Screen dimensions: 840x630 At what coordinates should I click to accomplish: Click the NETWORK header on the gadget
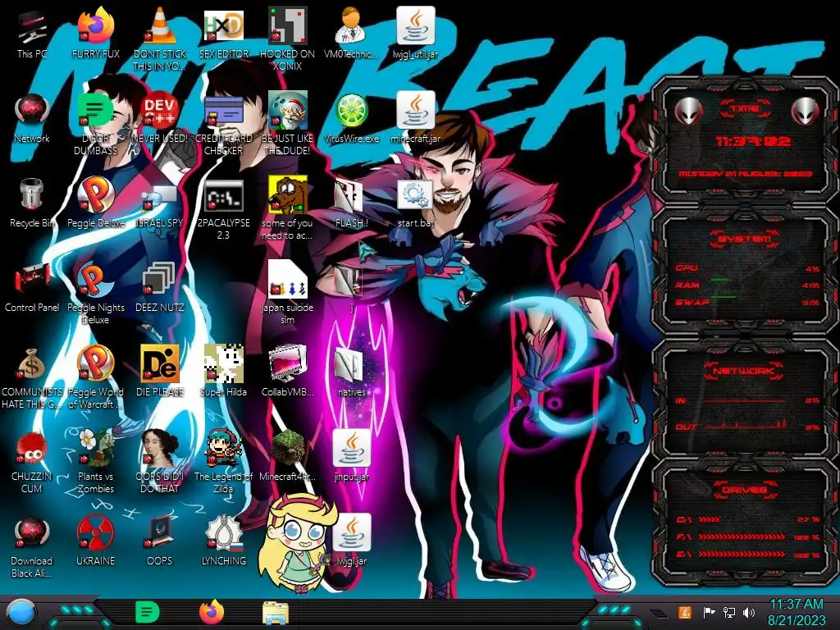(x=744, y=371)
